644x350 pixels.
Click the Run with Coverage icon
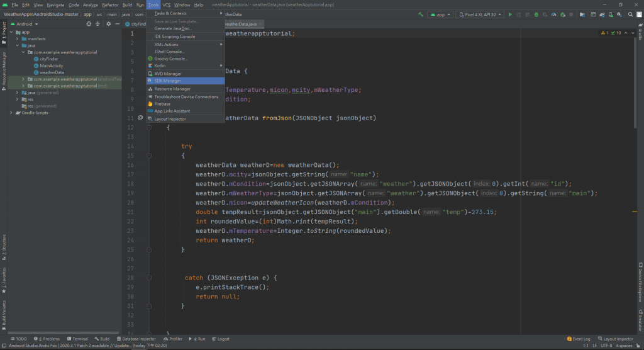(x=545, y=14)
